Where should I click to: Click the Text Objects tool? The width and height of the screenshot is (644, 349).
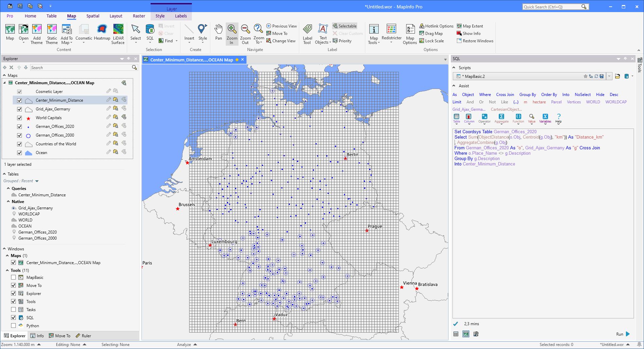tap(323, 34)
